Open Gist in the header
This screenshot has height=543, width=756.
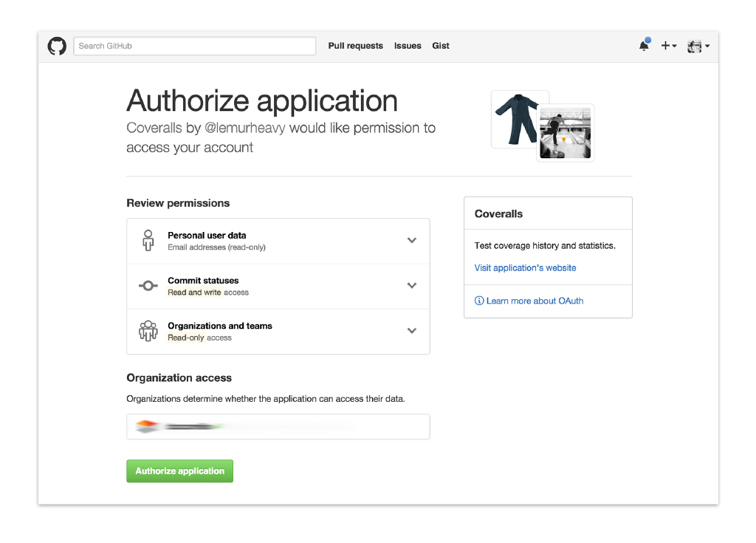[x=441, y=46]
